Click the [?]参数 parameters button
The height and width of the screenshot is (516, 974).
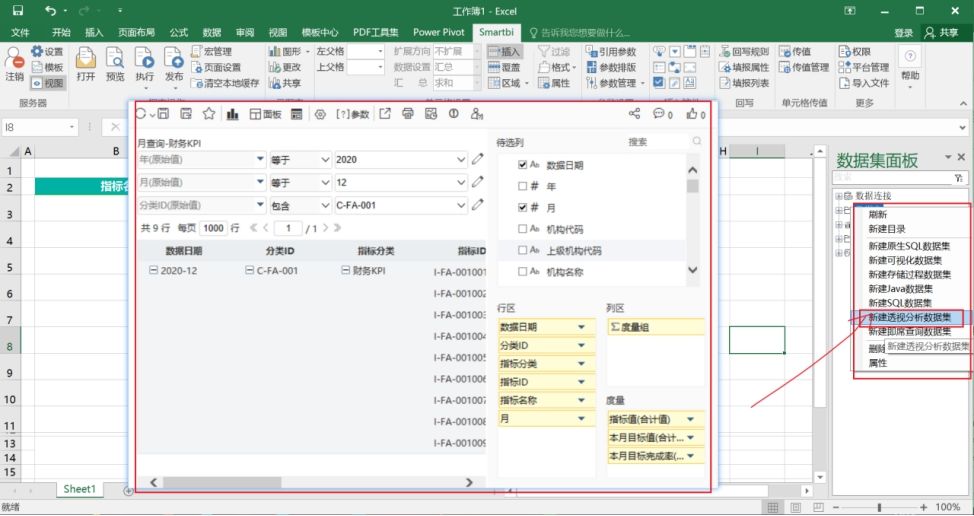[352, 114]
